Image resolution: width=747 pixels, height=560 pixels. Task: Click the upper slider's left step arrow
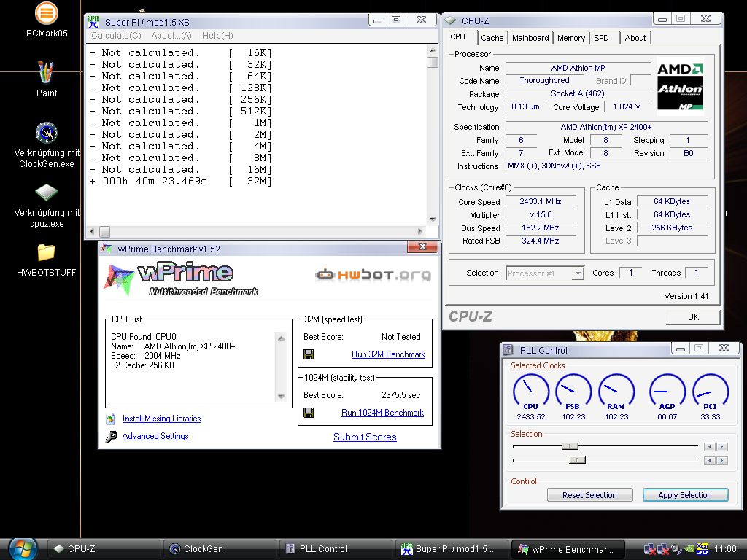coord(710,447)
